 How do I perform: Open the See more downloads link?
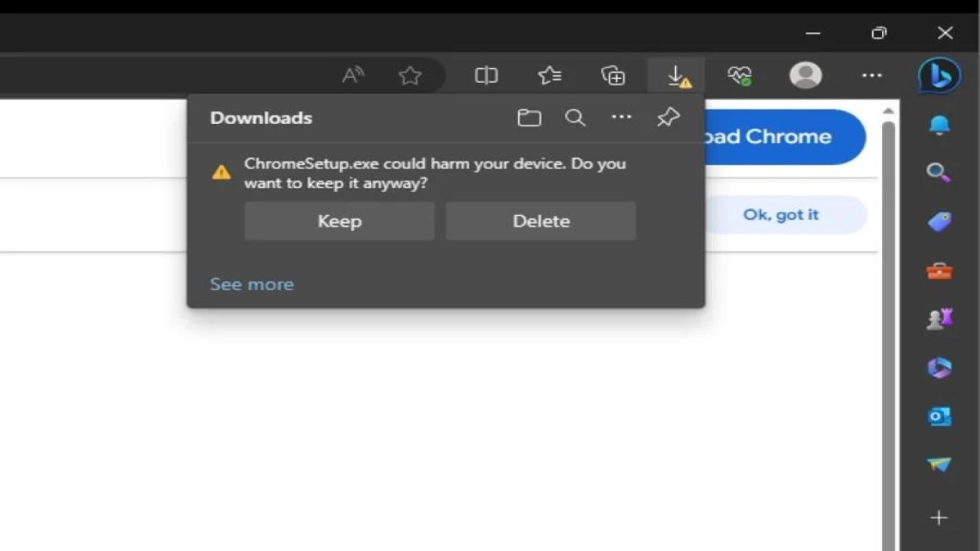click(x=252, y=284)
